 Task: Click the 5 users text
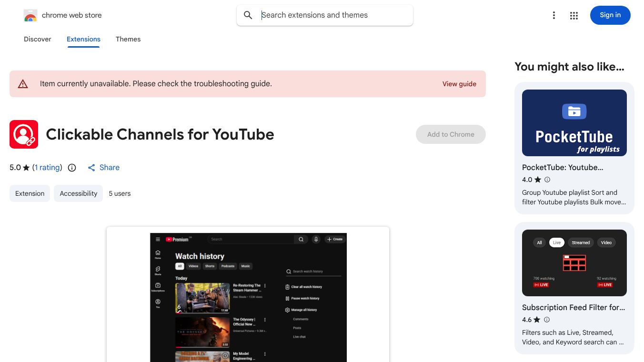tap(120, 193)
